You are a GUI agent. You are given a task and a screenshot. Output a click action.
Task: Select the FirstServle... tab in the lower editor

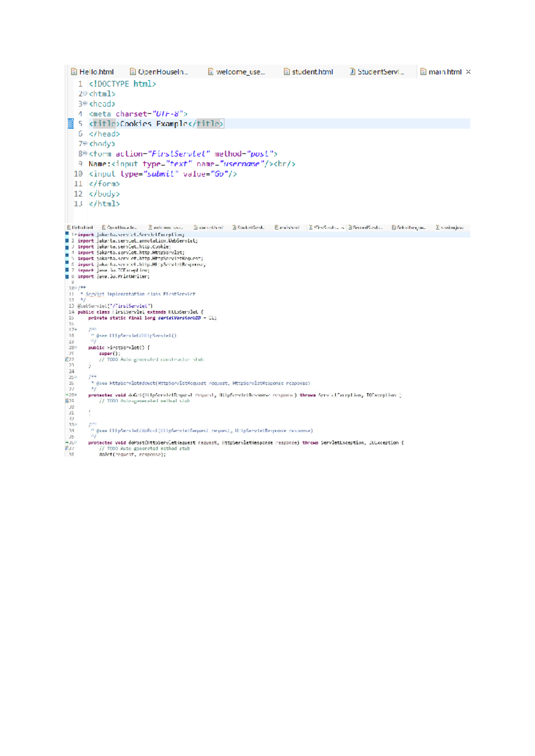tap(326, 227)
